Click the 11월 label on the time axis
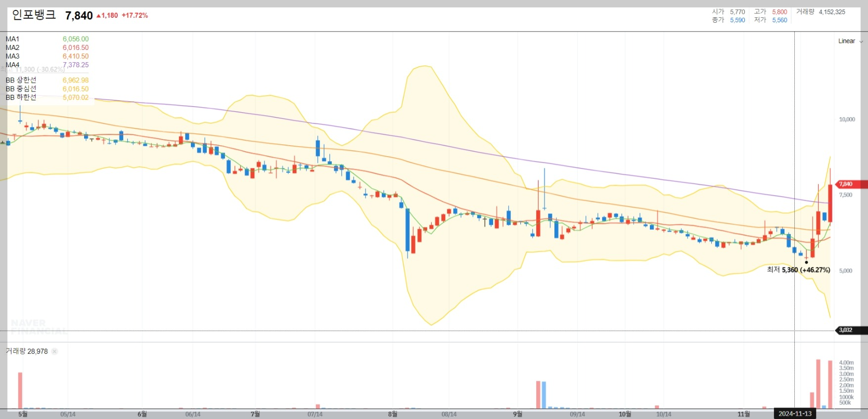 tap(743, 414)
